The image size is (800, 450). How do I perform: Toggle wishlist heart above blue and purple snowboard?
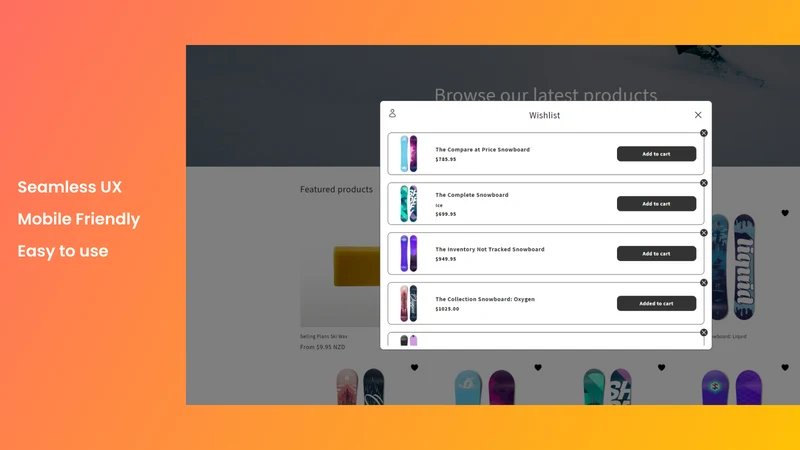tap(538, 367)
